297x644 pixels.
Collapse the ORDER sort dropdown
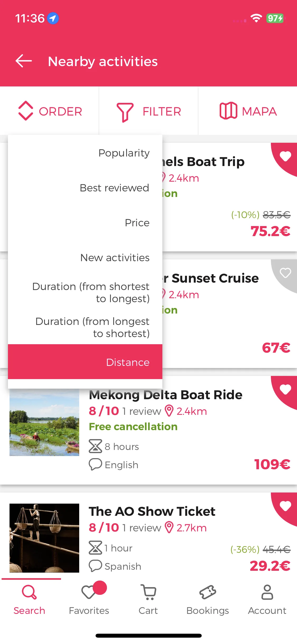pos(50,111)
